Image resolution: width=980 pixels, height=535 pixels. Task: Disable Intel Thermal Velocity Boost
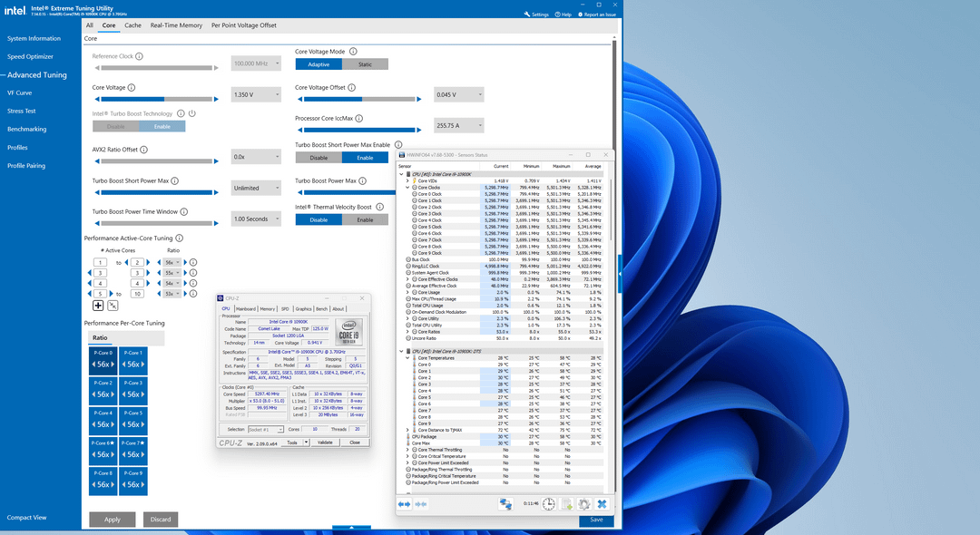pyautogui.click(x=318, y=219)
